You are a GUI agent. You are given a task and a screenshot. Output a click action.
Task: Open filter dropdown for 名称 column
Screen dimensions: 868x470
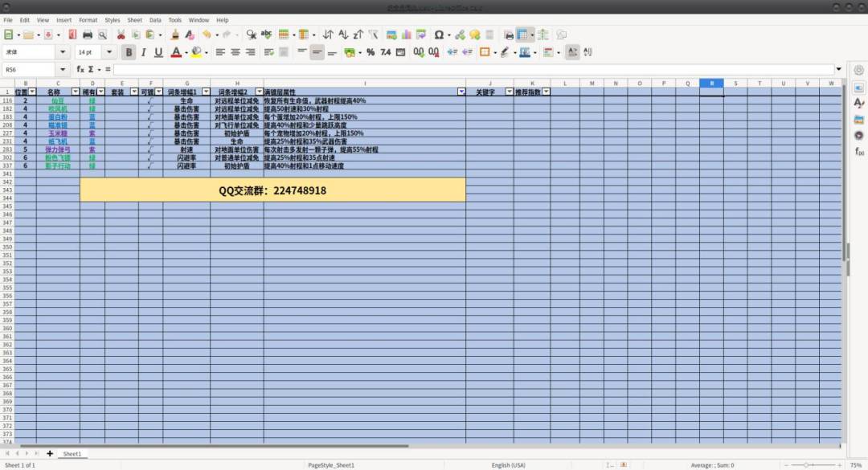click(x=76, y=92)
